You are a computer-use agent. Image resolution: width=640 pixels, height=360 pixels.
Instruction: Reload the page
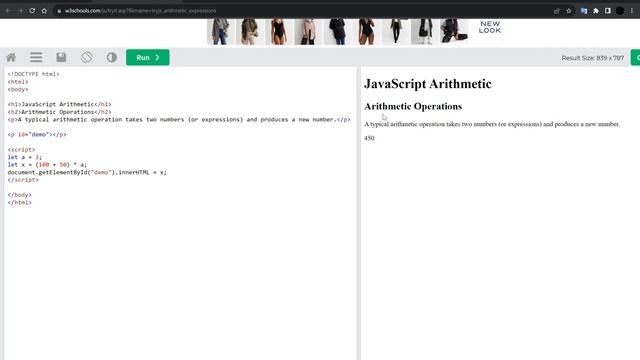click(x=32, y=11)
